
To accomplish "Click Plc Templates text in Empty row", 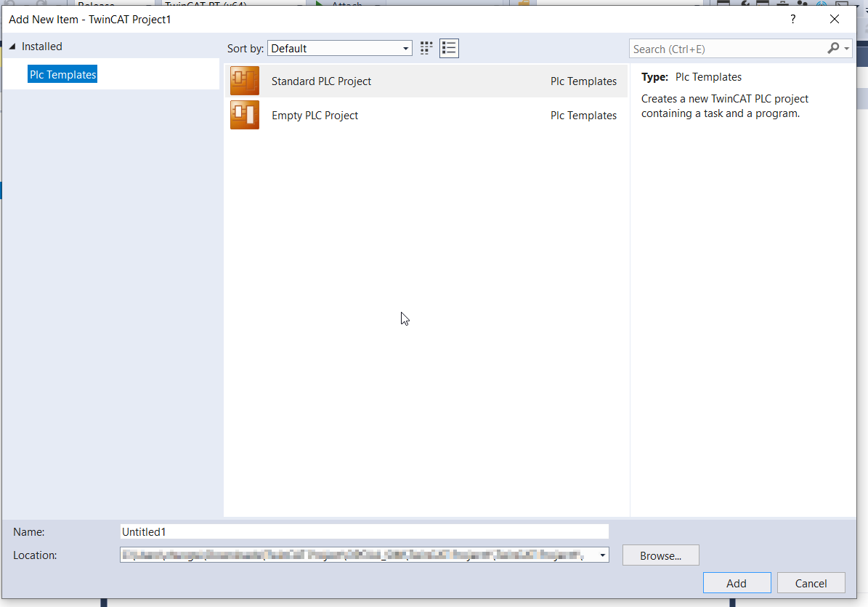I will pos(583,115).
